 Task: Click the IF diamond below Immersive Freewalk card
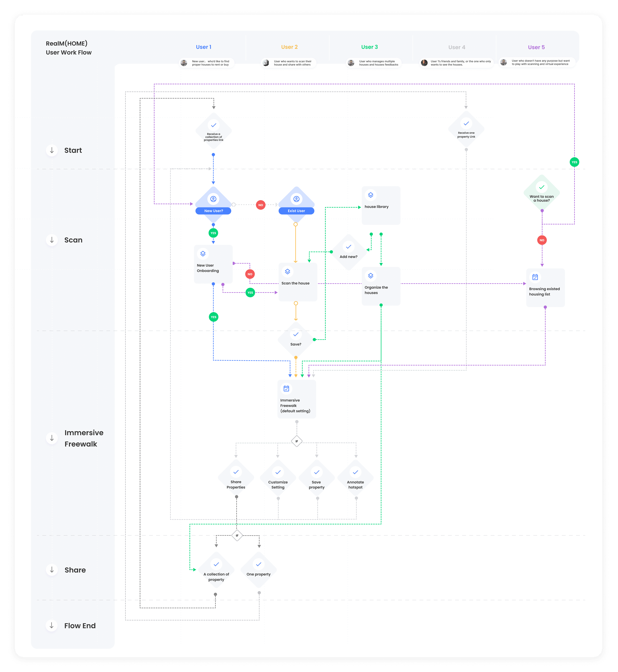pos(297,441)
